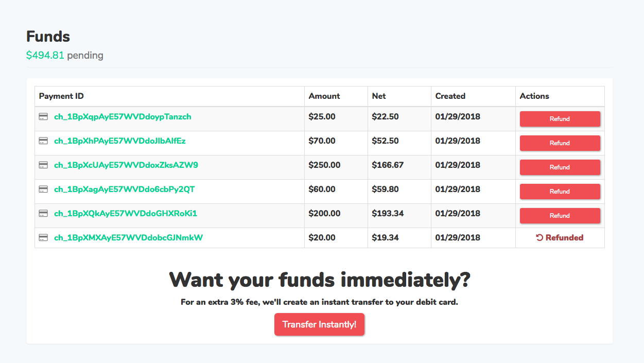The height and width of the screenshot is (363, 644).
Task: Open payment ch_1BpXQkAyE57WVDdoGHXRoKi1
Action: click(x=126, y=214)
